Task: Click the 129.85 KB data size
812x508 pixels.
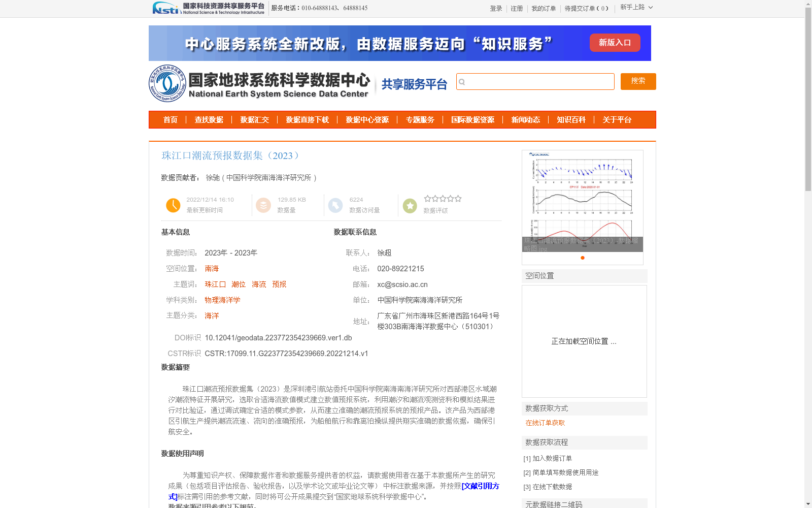Action: pos(292,200)
